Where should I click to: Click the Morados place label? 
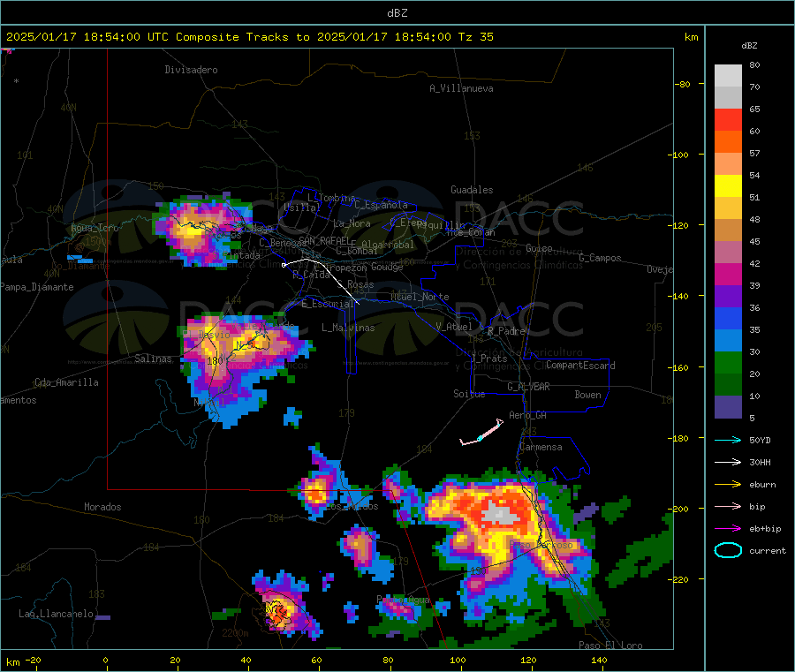coord(102,507)
